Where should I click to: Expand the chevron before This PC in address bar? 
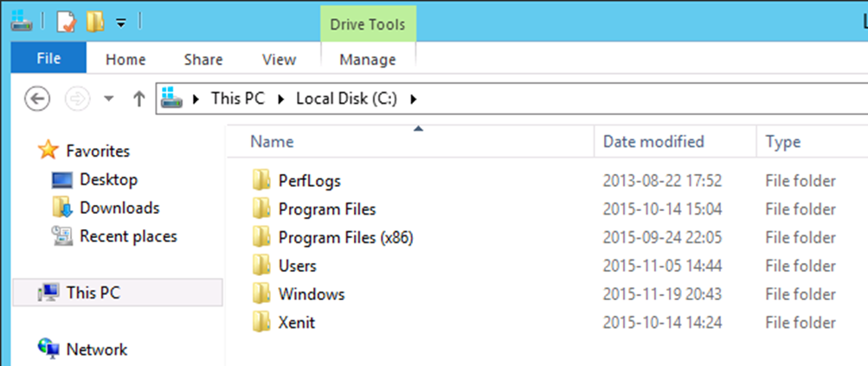click(196, 100)
